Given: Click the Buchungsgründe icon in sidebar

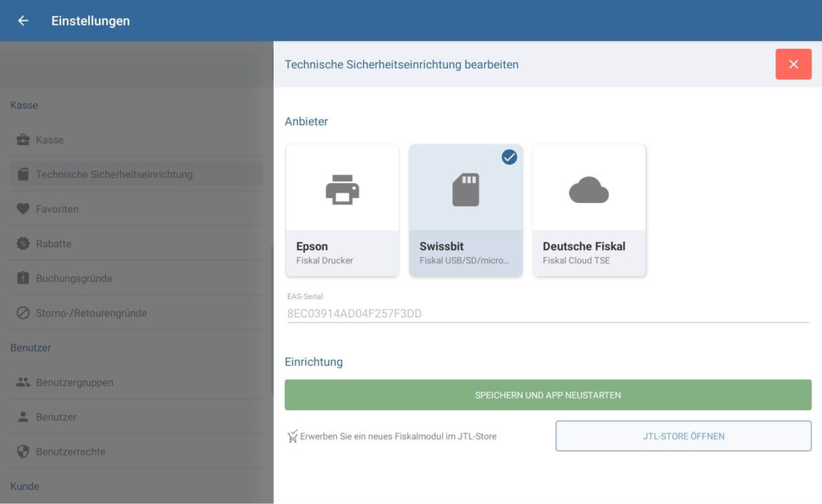Looking at the screenshot, I should click(23, 278).
